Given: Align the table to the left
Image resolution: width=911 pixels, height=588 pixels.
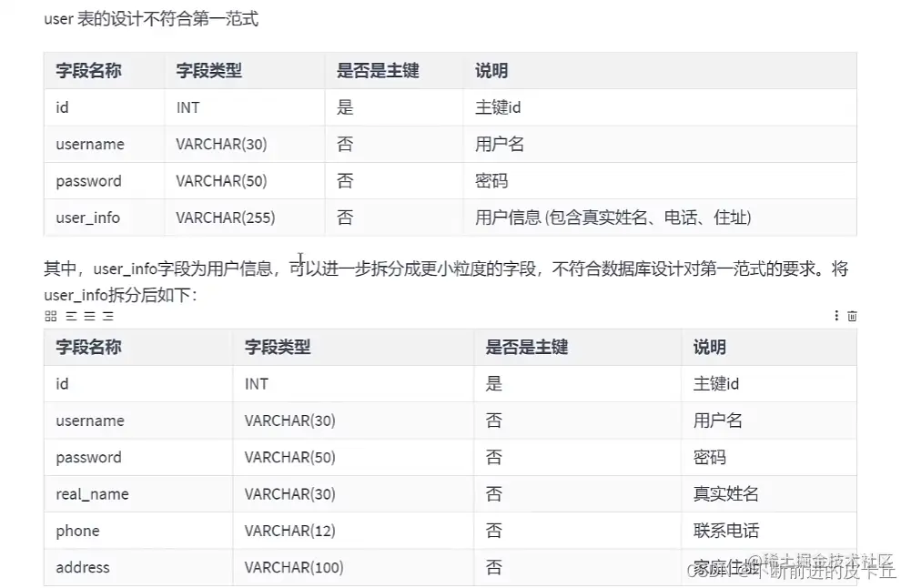Looking at the screenshot, I should tap(71, 316).
